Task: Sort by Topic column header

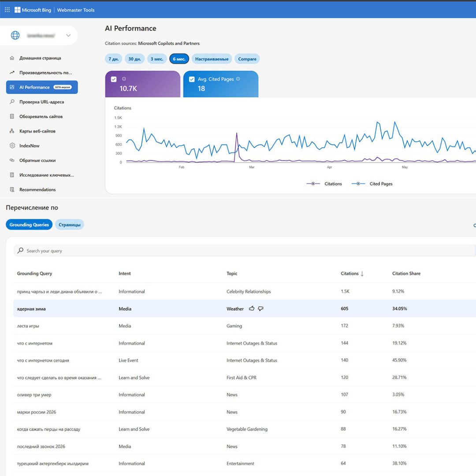Action: (x=232, y=274)
